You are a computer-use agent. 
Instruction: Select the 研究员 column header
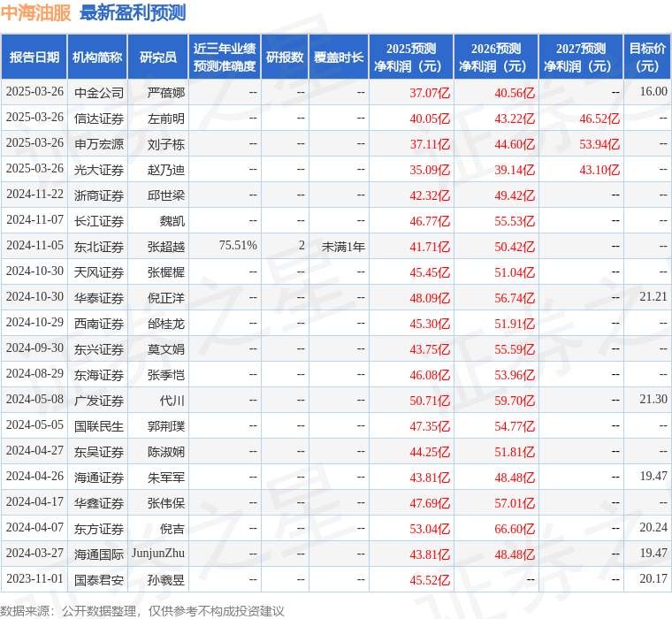coord(158,57)
